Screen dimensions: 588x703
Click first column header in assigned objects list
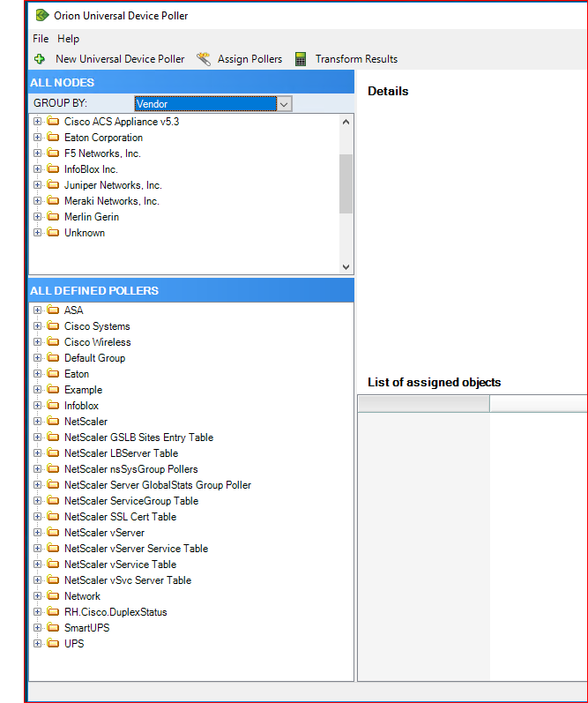click(x=423, y=403)
